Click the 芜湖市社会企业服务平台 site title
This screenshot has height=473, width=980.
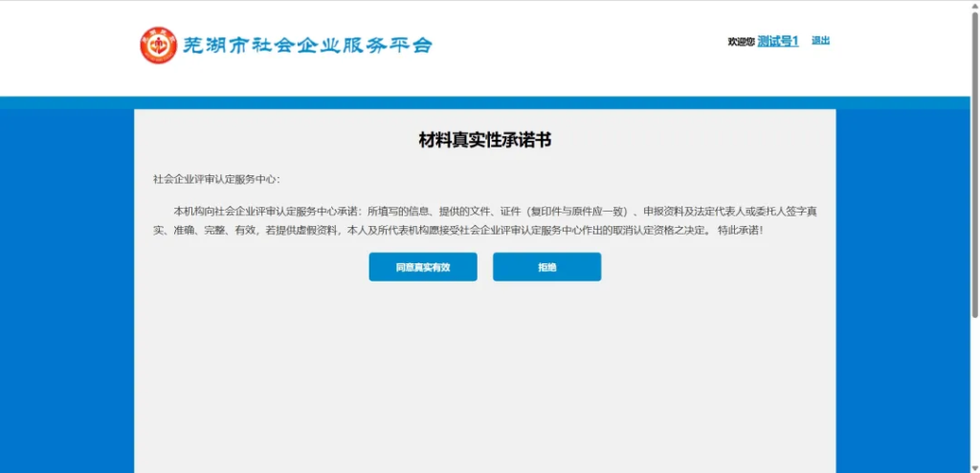[x=307, y=46]
